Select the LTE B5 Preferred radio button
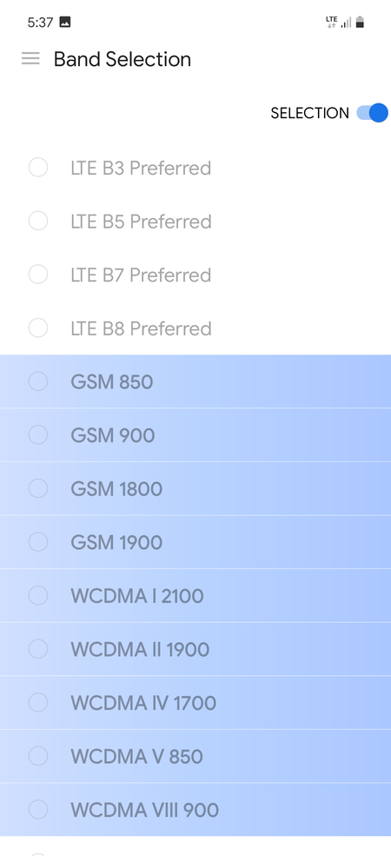The height and width of the screenshot is (868, 391). point(38,221)
